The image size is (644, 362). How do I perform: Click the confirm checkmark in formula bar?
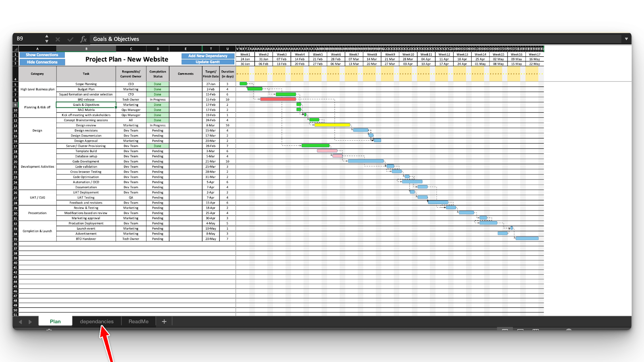point(70,39)
